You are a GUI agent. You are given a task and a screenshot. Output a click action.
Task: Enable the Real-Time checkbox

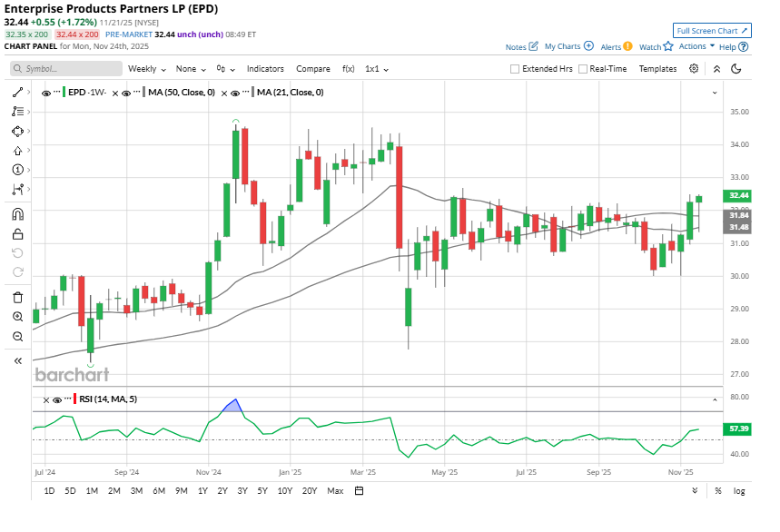click(583, 69)
